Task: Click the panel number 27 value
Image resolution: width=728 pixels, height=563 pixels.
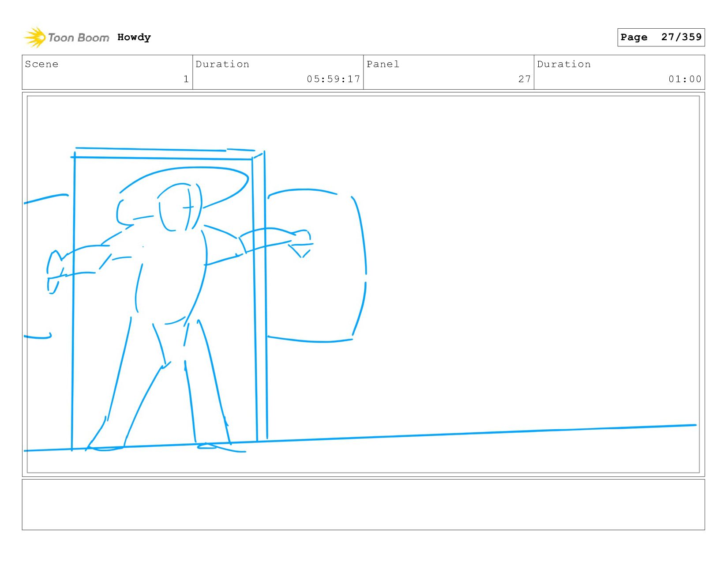Action: [525, 79]
